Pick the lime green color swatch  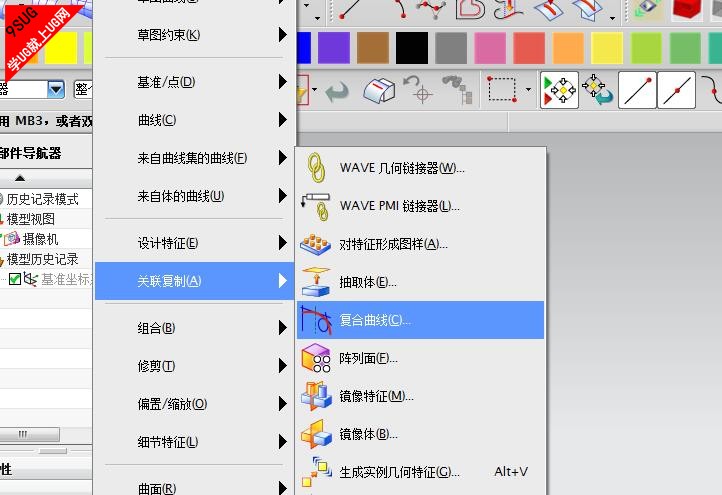point(646,48)
